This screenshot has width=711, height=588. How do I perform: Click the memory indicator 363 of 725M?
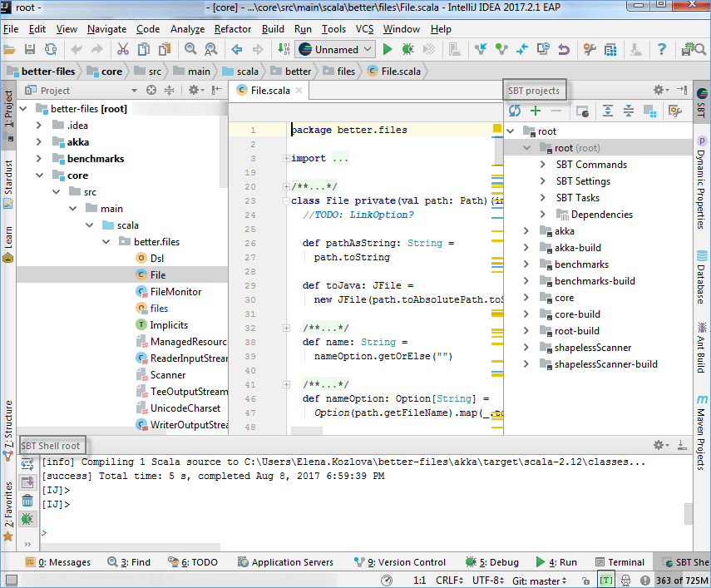(x=682, y=581)
